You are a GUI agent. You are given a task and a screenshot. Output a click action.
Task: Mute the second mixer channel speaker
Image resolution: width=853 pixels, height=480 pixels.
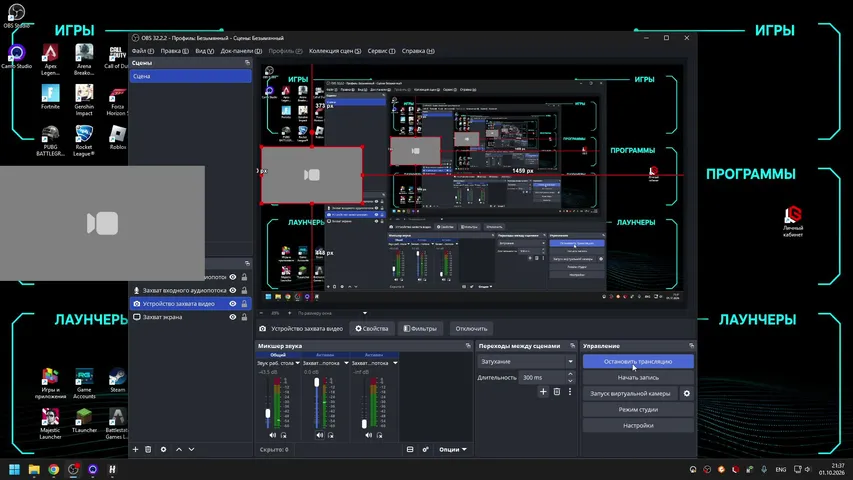320,435
